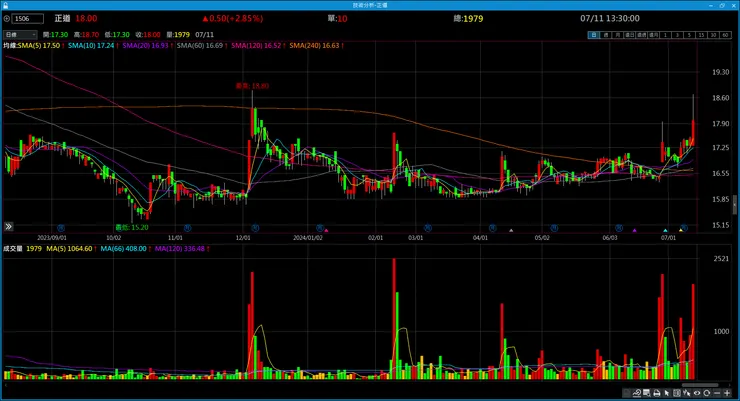Select the 5-minute period tab
The height and width of the screenshot is (401, 740).
tap(689, 35)
